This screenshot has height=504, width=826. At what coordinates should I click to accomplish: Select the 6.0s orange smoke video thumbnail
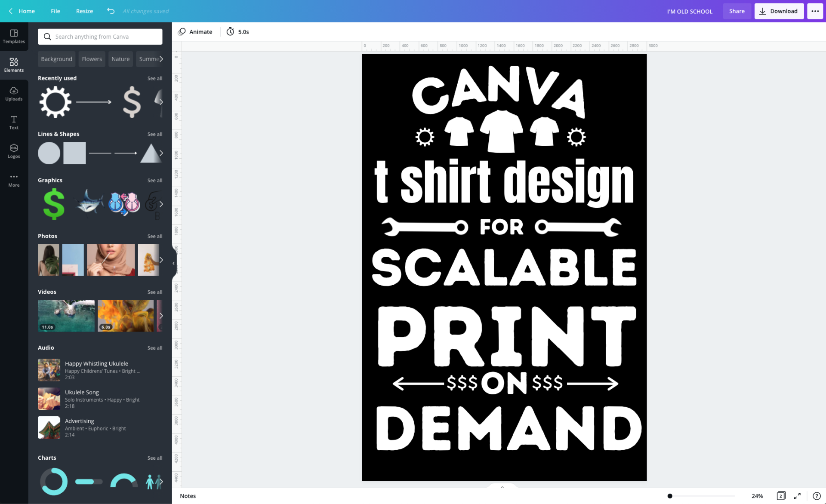pyautogui.click(x=126, y=316)
